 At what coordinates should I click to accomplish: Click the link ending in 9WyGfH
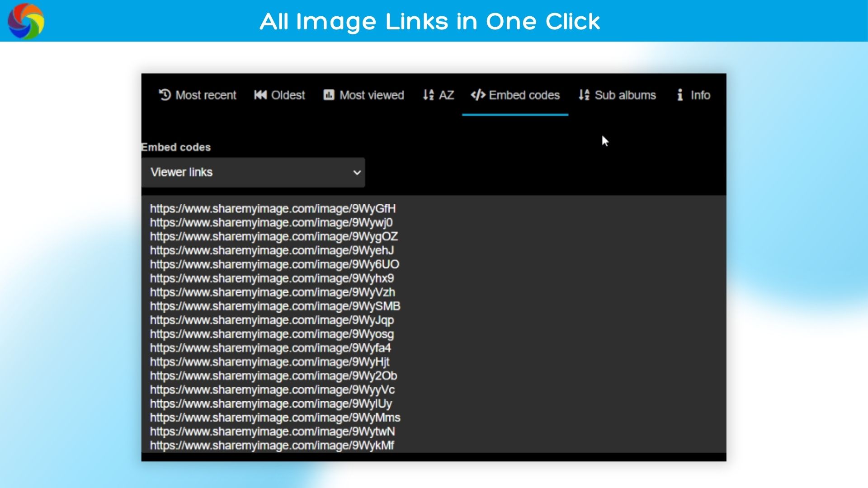(273, 209)
